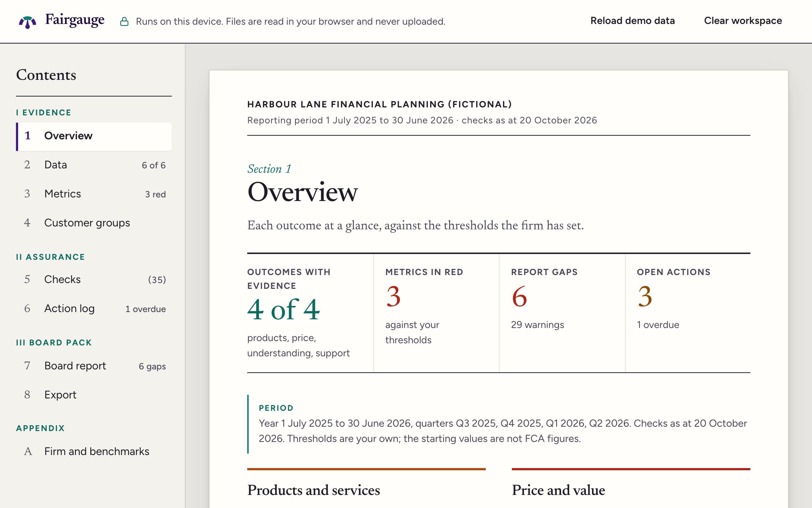Click the large Overview page heading

pyautogui.click(x=302, y=192)
